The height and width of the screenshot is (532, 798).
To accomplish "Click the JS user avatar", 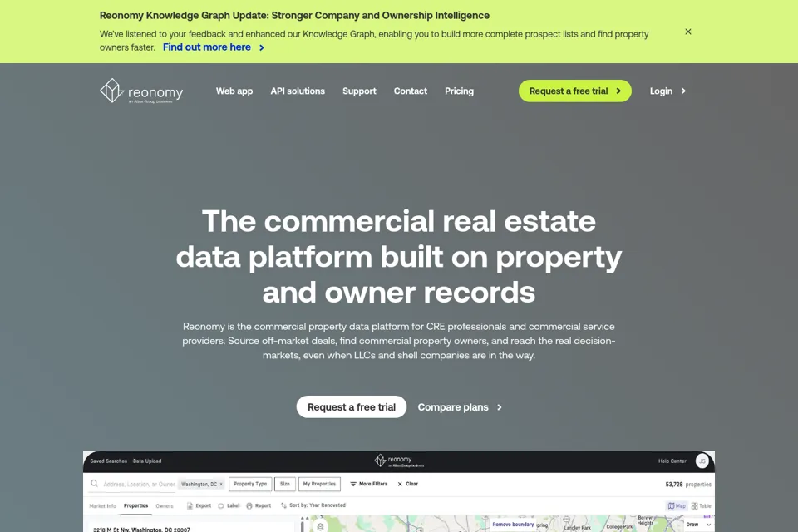I will (702, 461).
